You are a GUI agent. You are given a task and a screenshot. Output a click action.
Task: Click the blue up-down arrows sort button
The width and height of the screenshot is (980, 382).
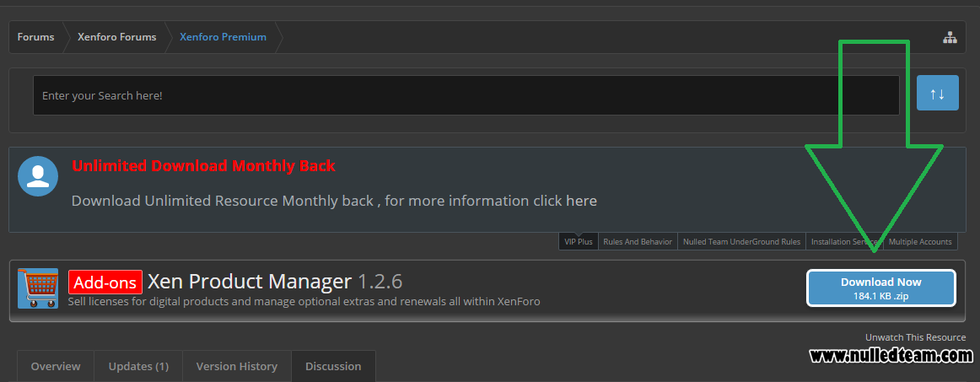coord(938,93)
